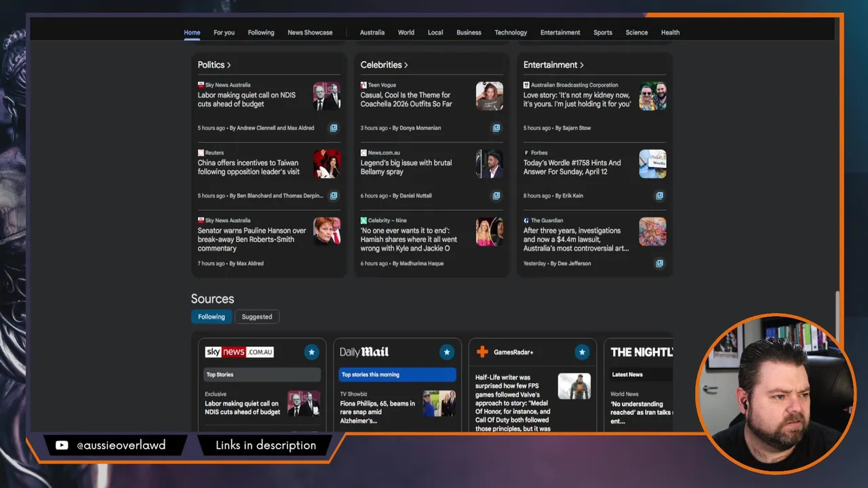This screenshot has width=868, height=488.
Task: Click the Australian Broadcasting Corporation source icon
Action: coord(526,85)
